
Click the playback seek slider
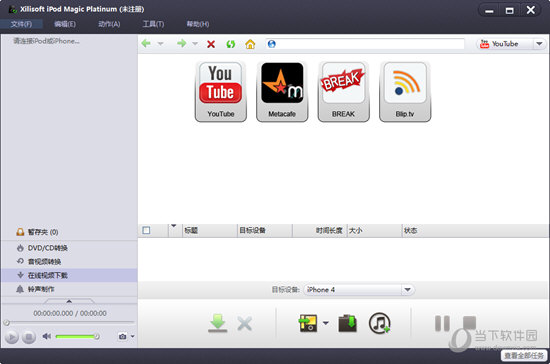point(69,322)
